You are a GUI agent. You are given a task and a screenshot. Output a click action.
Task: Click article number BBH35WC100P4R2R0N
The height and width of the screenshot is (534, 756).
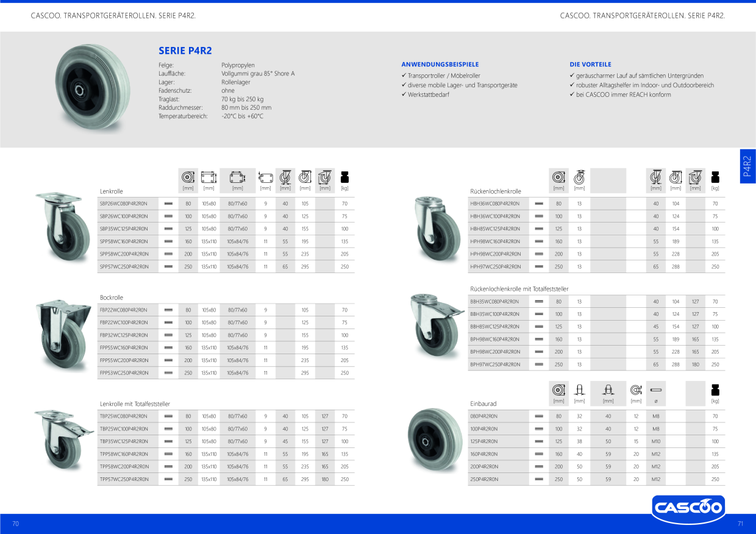click(x=494, y=314)
